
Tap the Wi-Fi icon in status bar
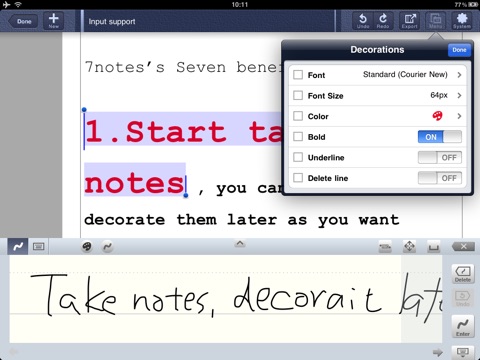click(x=18, y=4)
